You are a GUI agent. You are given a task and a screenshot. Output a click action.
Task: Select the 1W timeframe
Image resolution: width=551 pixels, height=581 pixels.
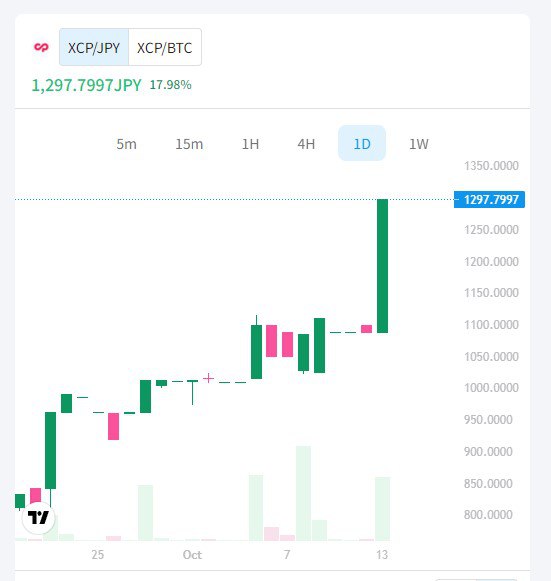tap(419, 144)
